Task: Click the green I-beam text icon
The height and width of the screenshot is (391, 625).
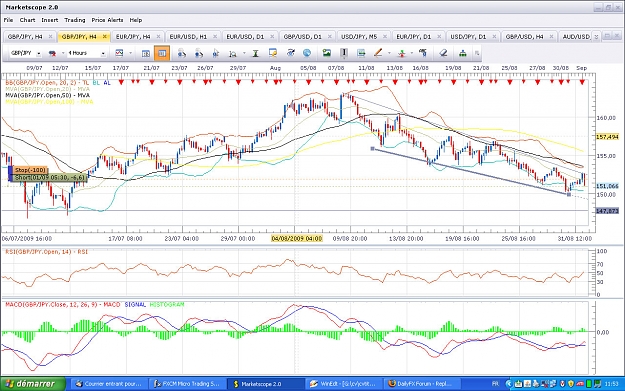Action: [x=256, y=53]
